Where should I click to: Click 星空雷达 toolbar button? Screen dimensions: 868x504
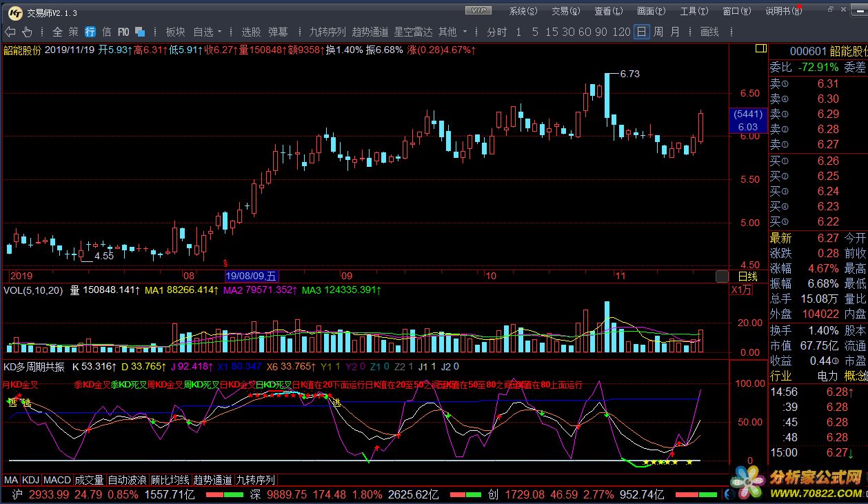pyautogui.click(x=414, y=32)
